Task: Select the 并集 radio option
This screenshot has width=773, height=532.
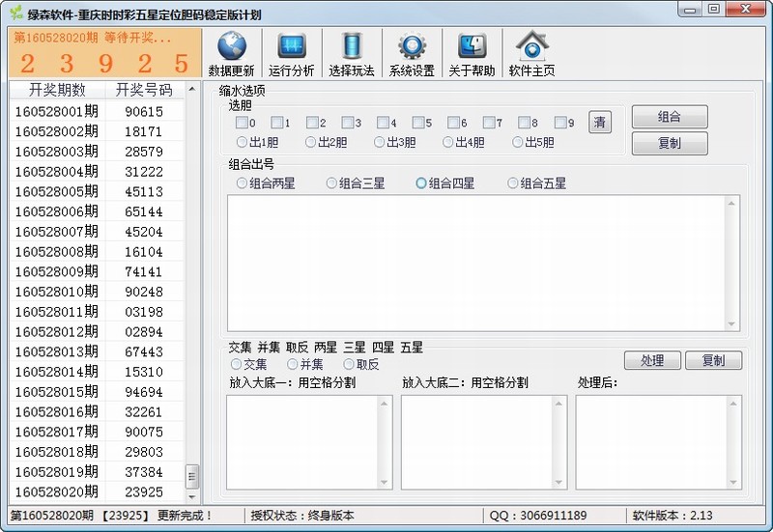Action: coord(292,364)
